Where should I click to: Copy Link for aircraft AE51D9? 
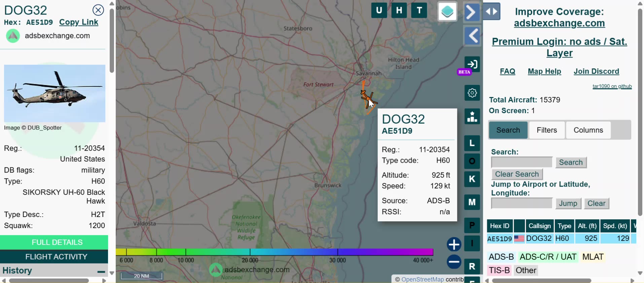click(x=79, y=22)
